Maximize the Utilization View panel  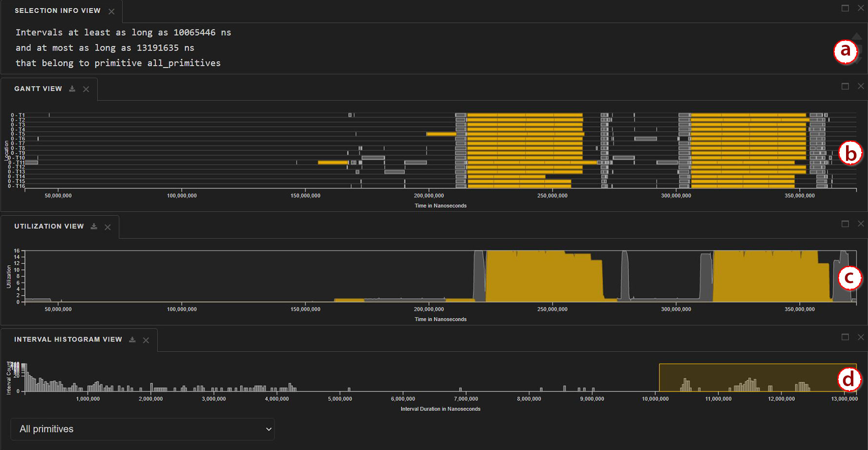(846, 223)
